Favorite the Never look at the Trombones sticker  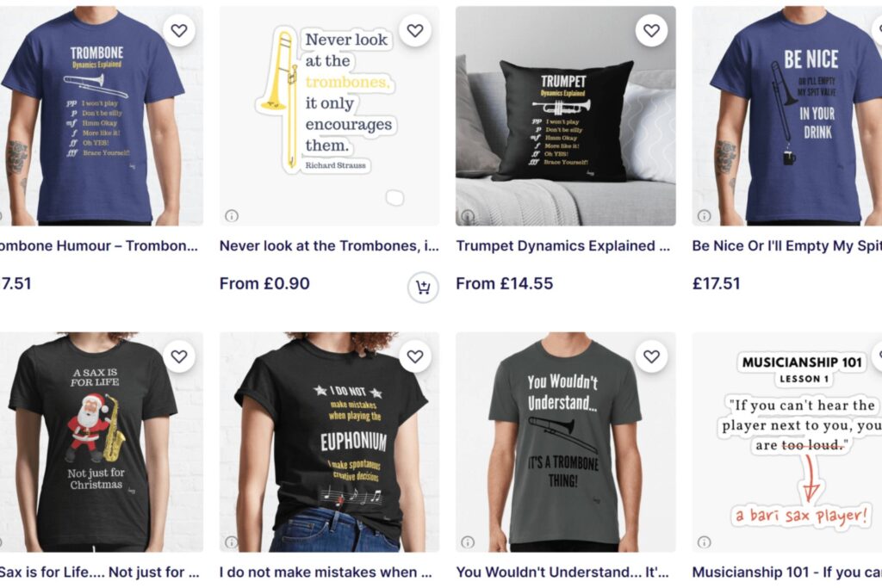pos(415,30)
